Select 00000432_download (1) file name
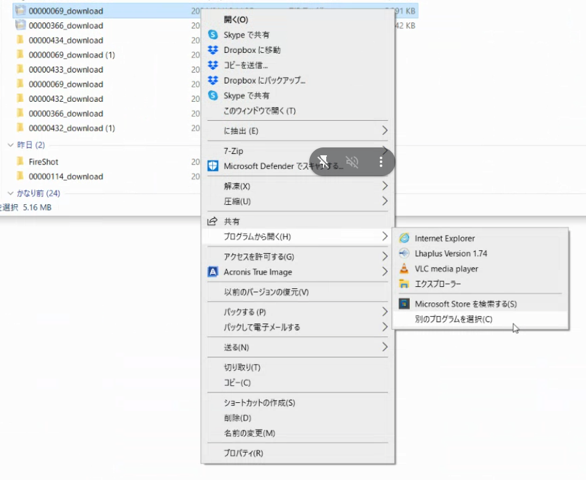 (x=72, y=128)
